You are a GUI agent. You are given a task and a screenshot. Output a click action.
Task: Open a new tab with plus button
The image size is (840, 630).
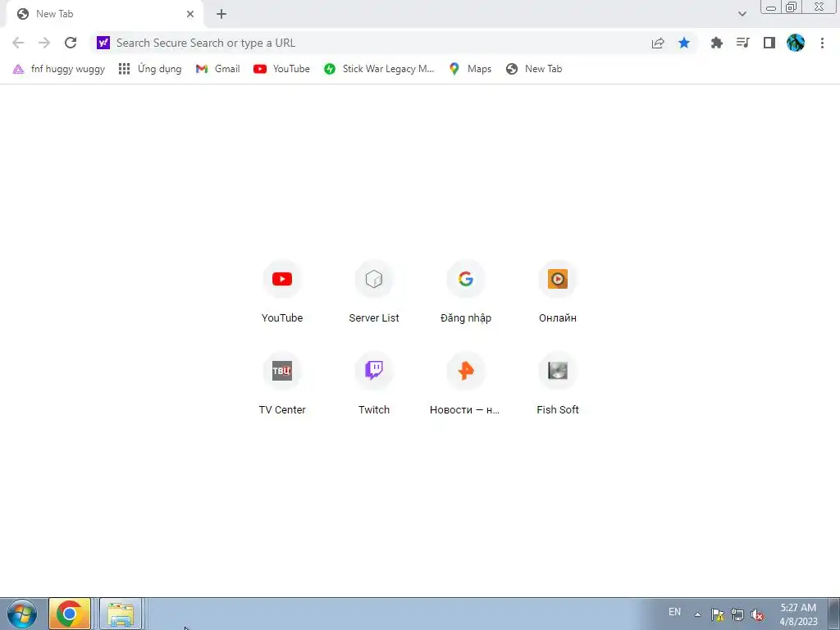(221, 14)
